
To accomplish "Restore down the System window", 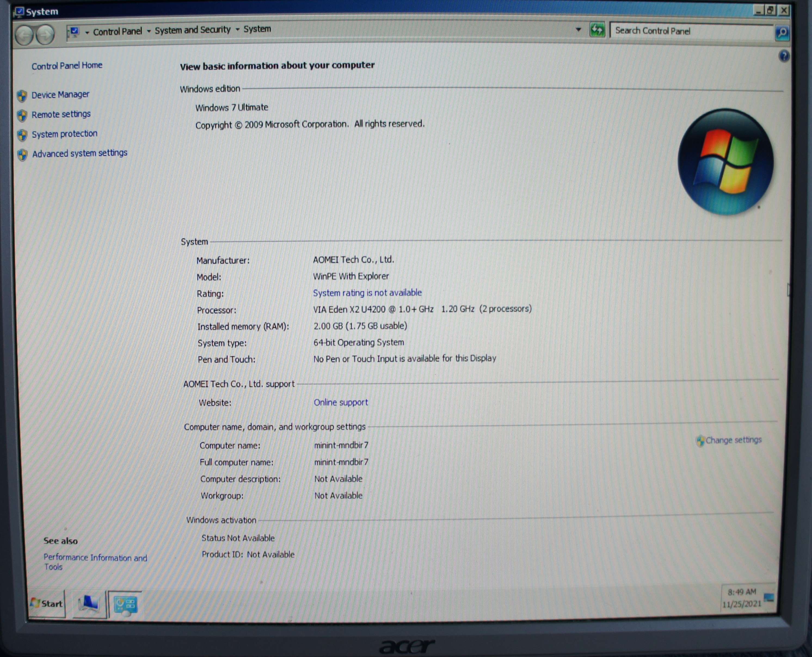I will [770, 10].
